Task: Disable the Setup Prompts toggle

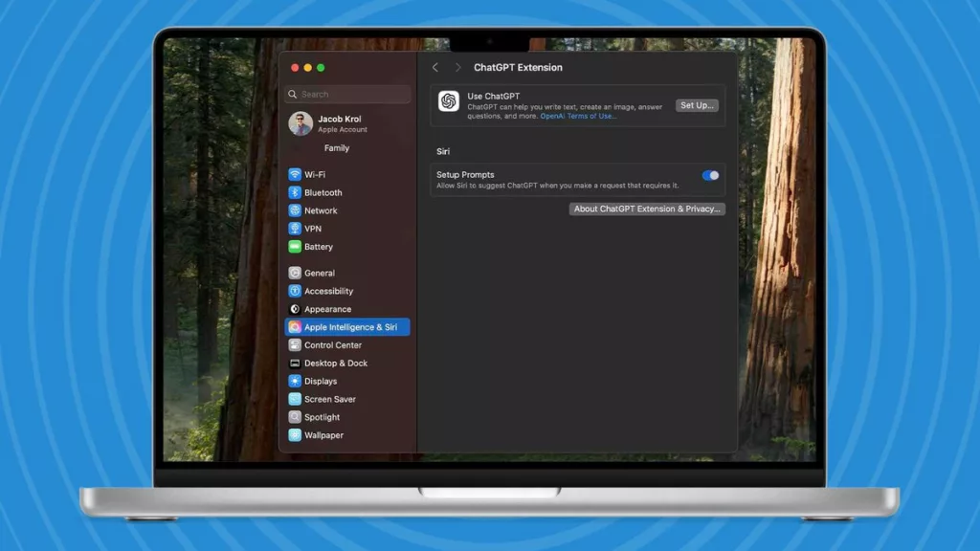Action: [x=710, y=176]
